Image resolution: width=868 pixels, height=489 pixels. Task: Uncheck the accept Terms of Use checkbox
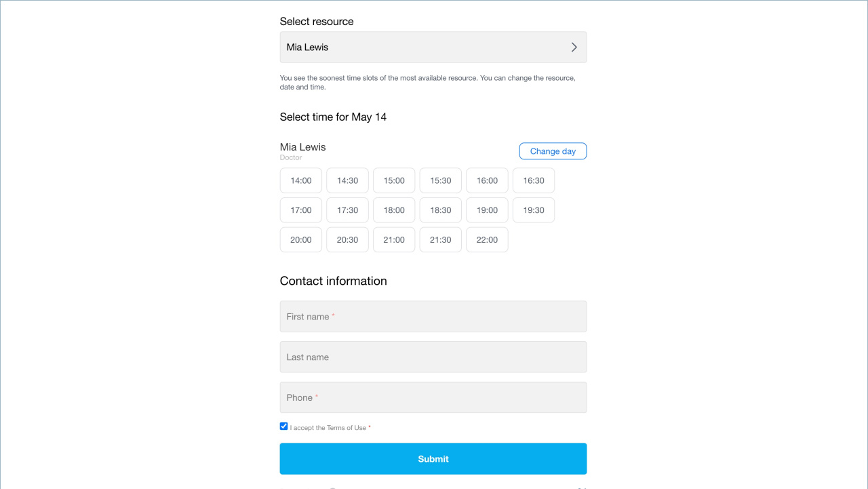(284, 427)
